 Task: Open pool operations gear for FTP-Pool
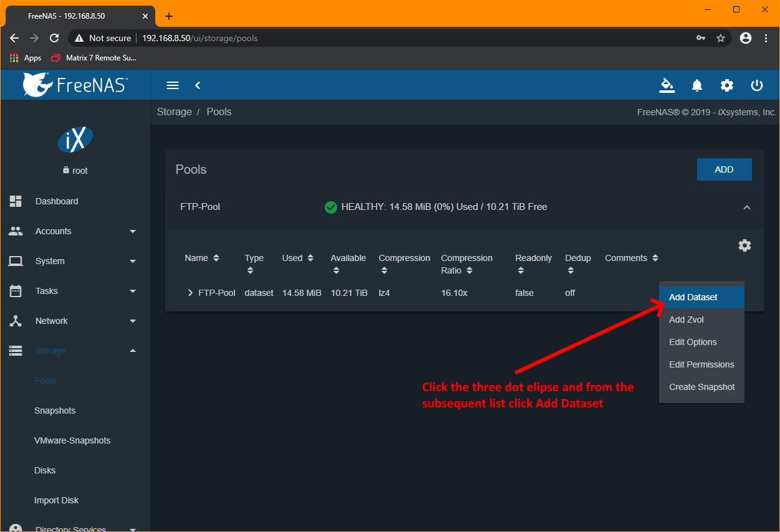[744, 245]
